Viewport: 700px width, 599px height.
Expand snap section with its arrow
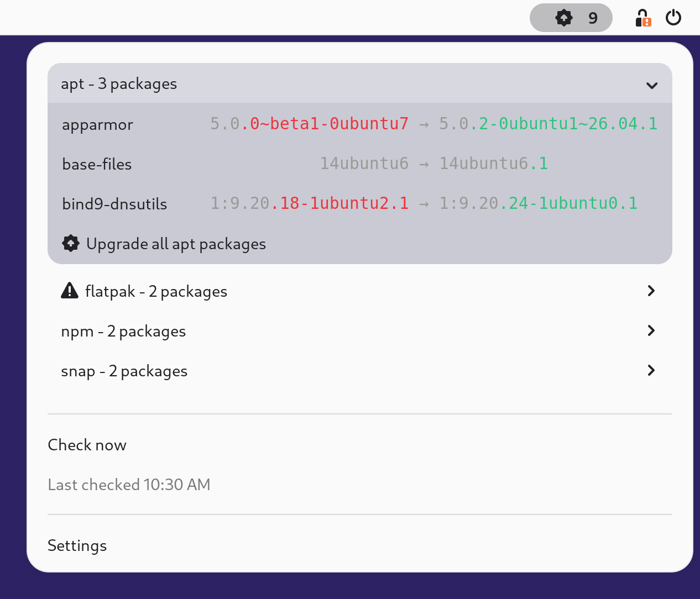[x=651, y=370]
